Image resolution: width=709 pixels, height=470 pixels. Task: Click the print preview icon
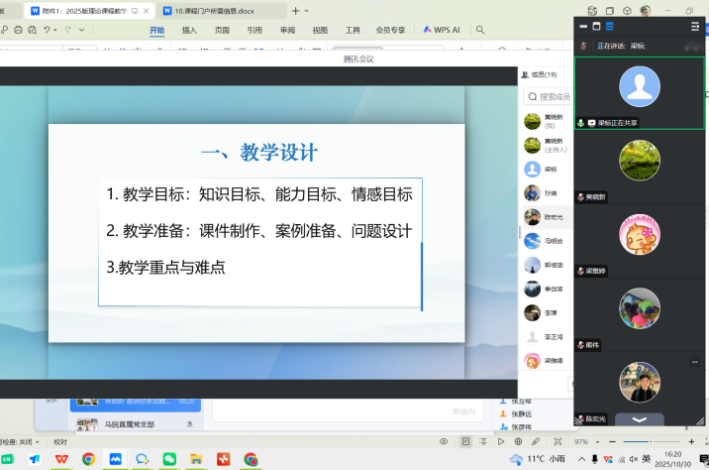(x=32, y=30)
